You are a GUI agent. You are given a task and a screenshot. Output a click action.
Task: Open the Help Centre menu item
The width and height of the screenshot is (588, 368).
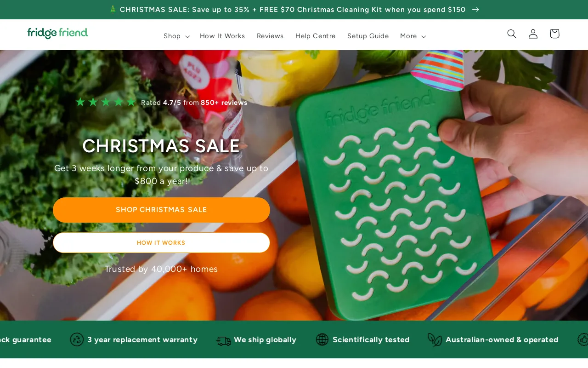click(316, 36)
